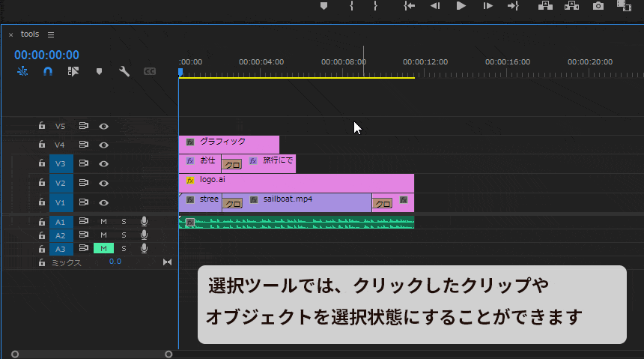
Task: Lock the Mix track
Action: tap(41, 262)
